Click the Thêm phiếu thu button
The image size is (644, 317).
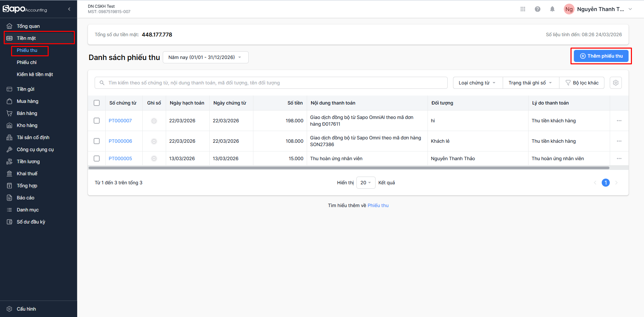[x=601, y=56]
